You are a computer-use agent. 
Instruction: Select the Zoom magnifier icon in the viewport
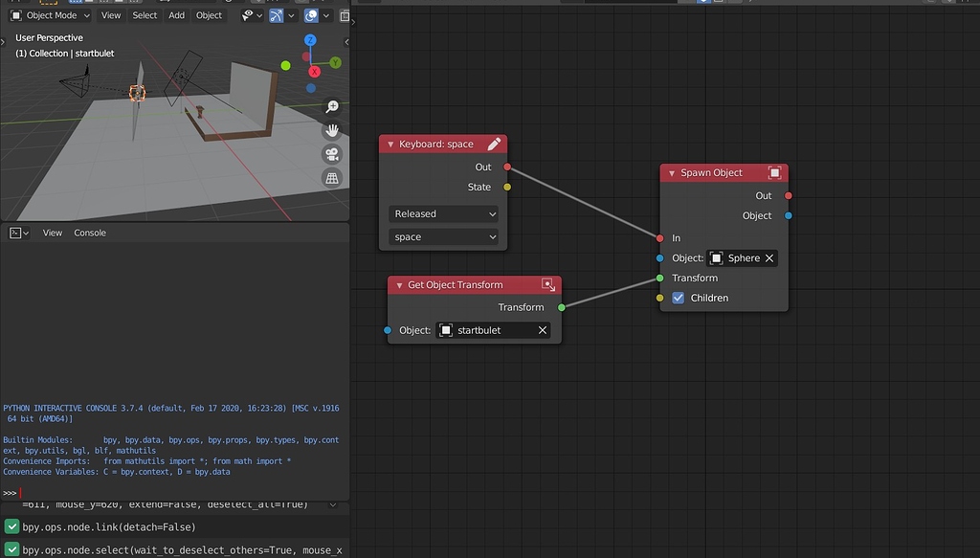coord(331,105)
